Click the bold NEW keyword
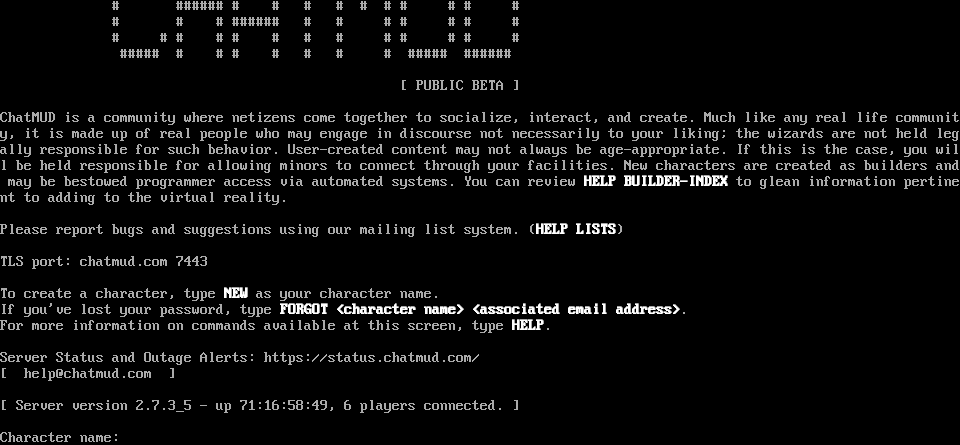 [x=236, y=293]
